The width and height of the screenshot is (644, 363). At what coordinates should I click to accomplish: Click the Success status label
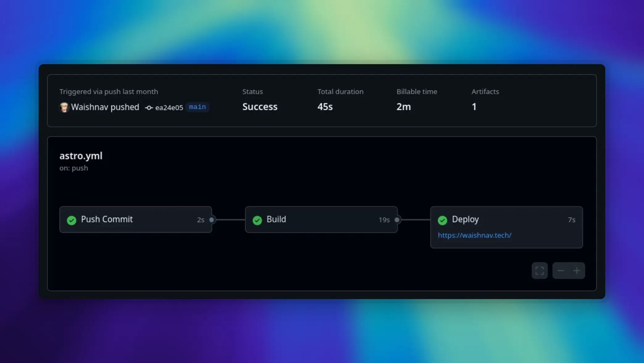pos(260,107)
